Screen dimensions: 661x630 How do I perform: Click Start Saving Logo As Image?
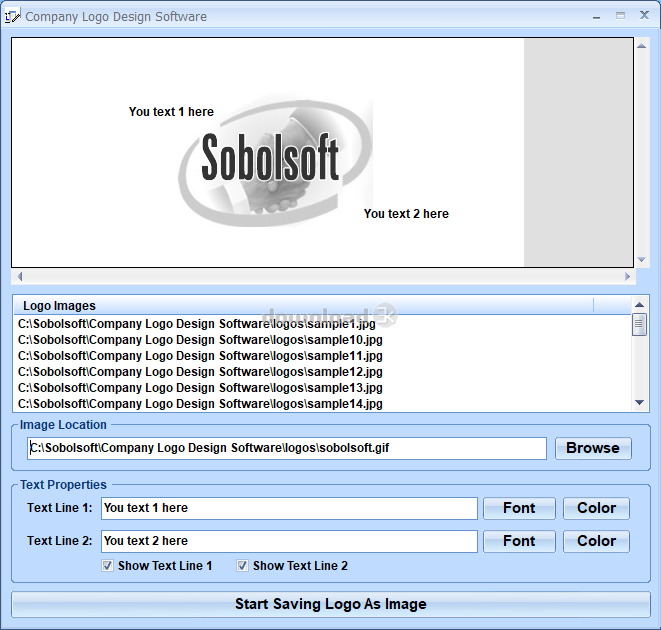coord(330,604)
